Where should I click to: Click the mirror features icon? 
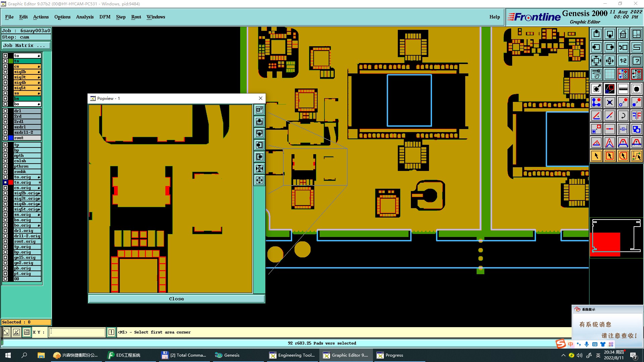tap(636, 116)
